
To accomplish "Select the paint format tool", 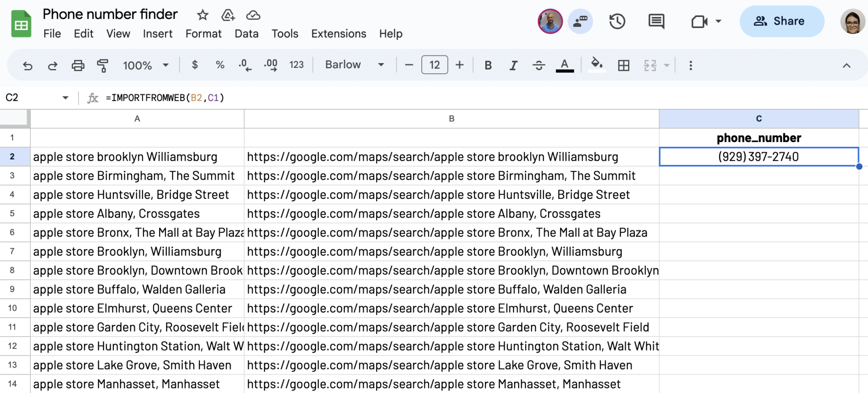I will tap(103, 66).
